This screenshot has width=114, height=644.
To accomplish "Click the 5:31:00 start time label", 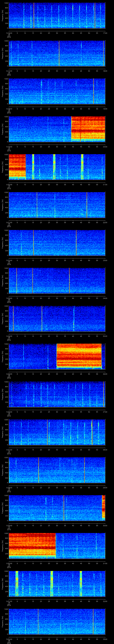I will tap(9, 601).
